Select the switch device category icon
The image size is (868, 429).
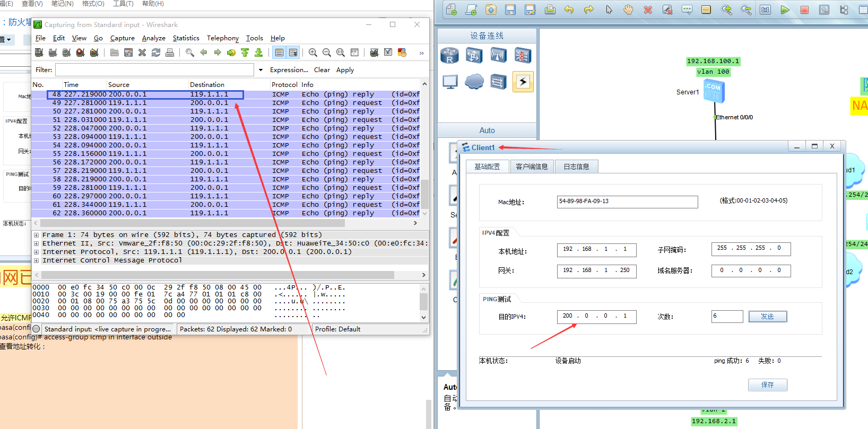pos(474,55)
